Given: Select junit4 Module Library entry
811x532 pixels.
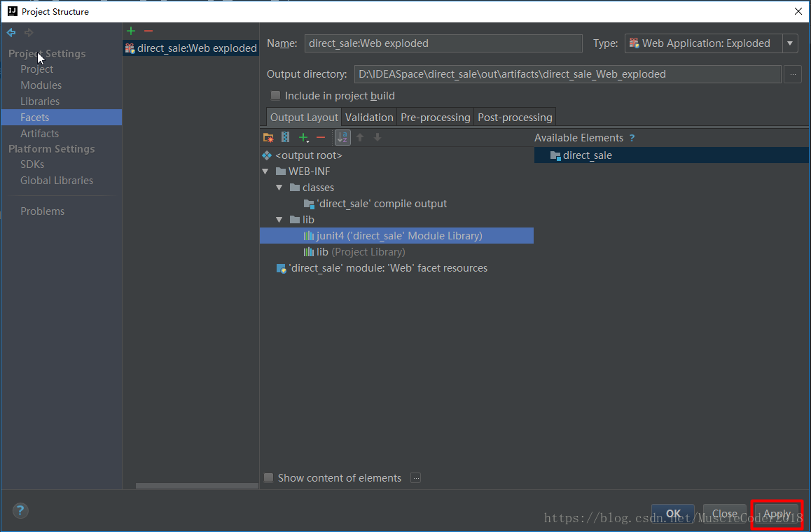Looking at the screenshot, I should tap(396, 236).
